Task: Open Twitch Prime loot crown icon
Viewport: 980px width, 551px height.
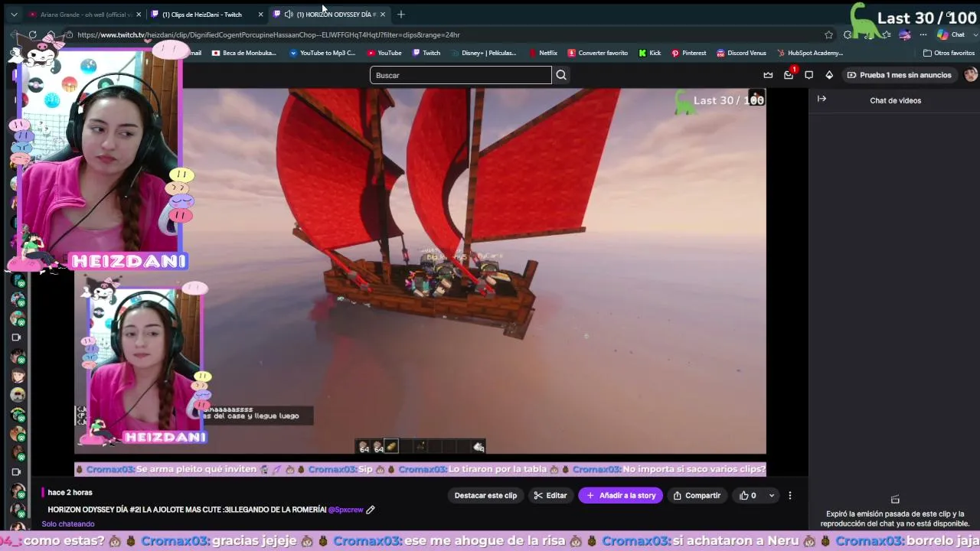Action: [768, 75]
